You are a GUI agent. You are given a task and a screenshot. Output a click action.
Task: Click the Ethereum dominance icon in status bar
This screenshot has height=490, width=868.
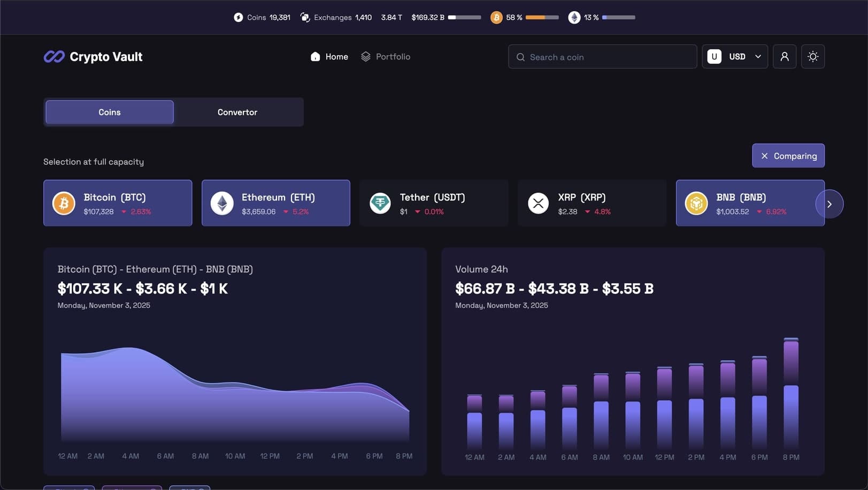point(574,17)
